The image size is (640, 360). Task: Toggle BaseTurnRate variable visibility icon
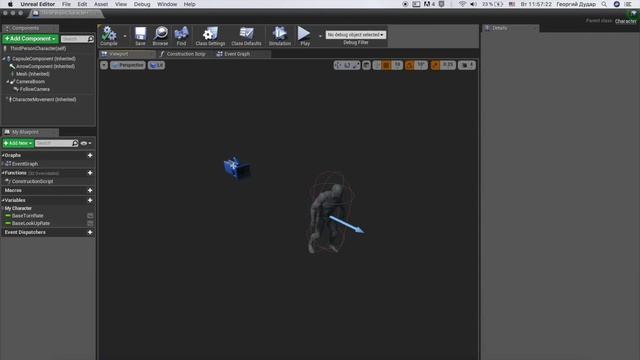pos(90,216)
